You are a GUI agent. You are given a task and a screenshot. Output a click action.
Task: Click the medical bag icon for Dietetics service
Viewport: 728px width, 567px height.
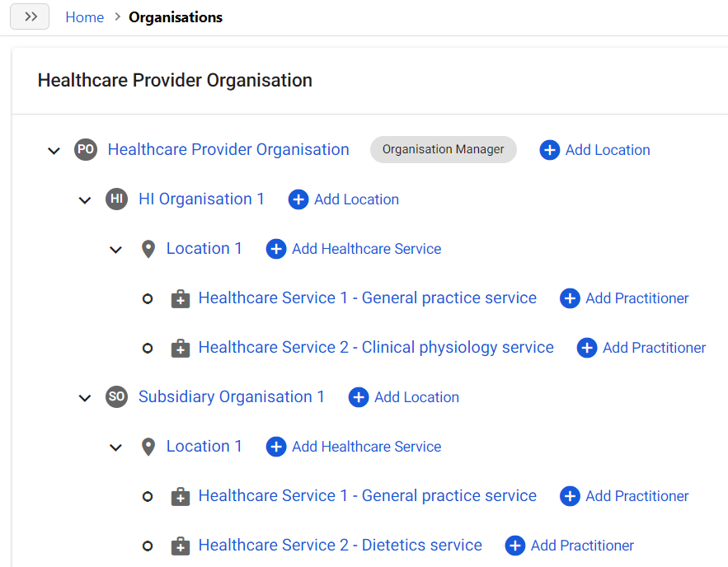coord(180,546)
